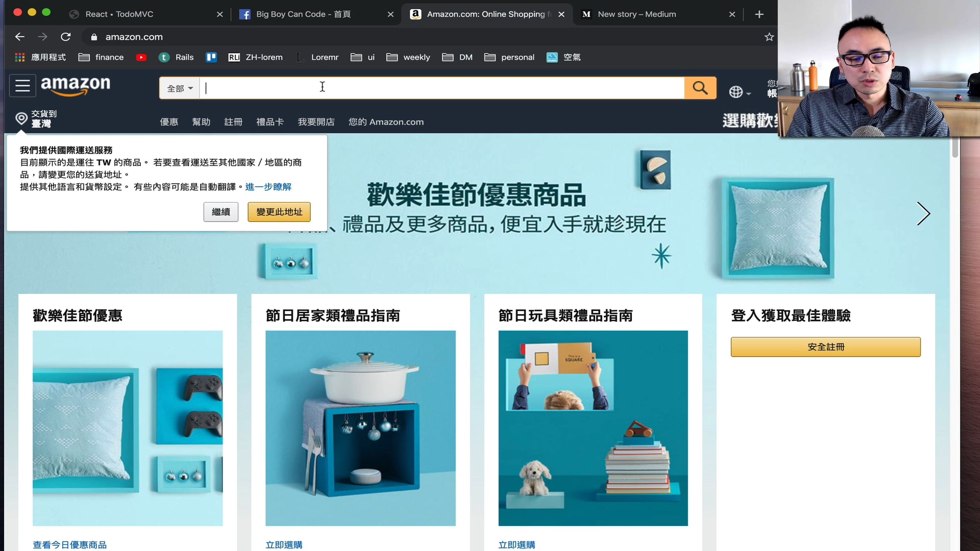The width and height of the screenshot is (980, 551).
Task: Click the 進一步瞭解 link
Action: (268, 187)
